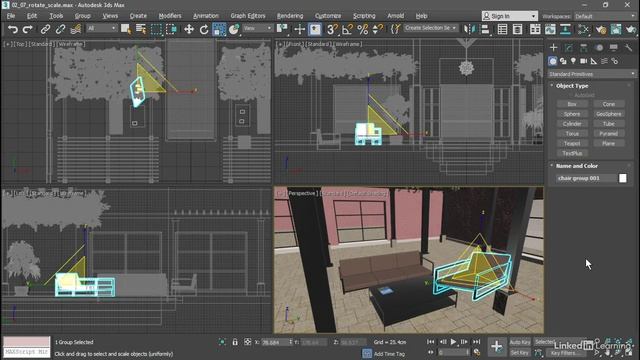This screenshot has width=640, height=360.
Task: Open Schematic View icon
Action: pos(565,29)
